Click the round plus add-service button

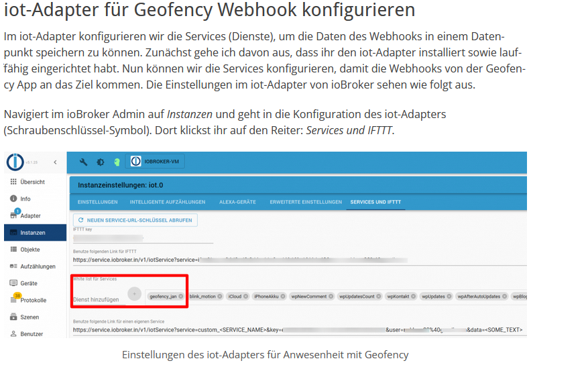tap(134, 294)
